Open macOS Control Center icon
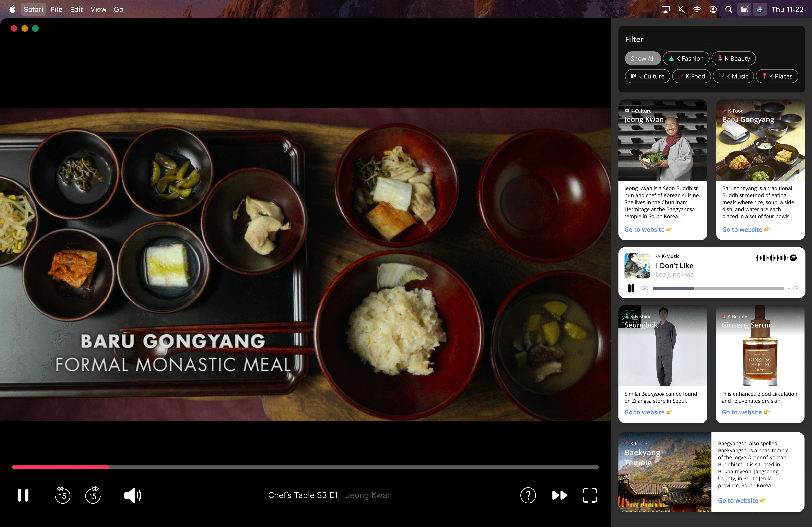812x527 pixels. [744, 9]
